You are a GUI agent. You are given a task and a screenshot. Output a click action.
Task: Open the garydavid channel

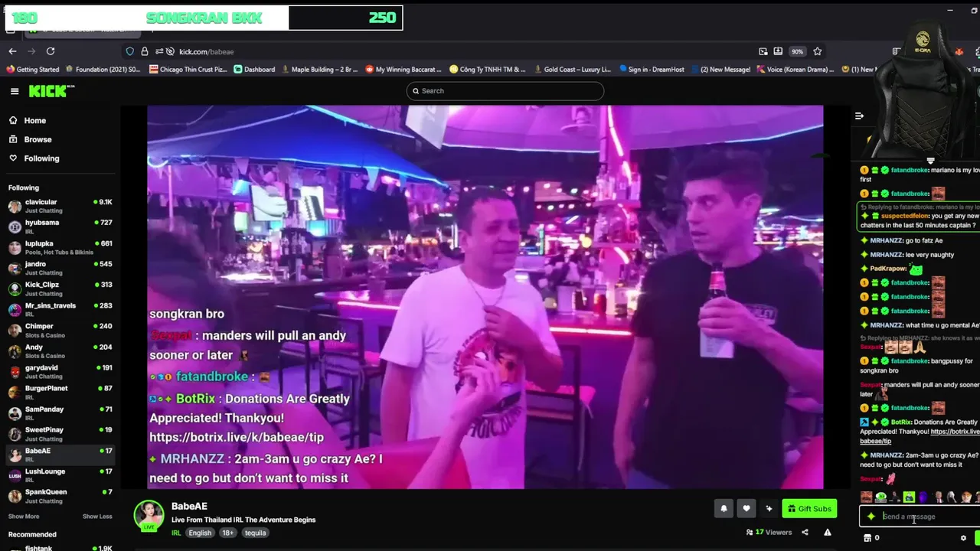[60, 371]
